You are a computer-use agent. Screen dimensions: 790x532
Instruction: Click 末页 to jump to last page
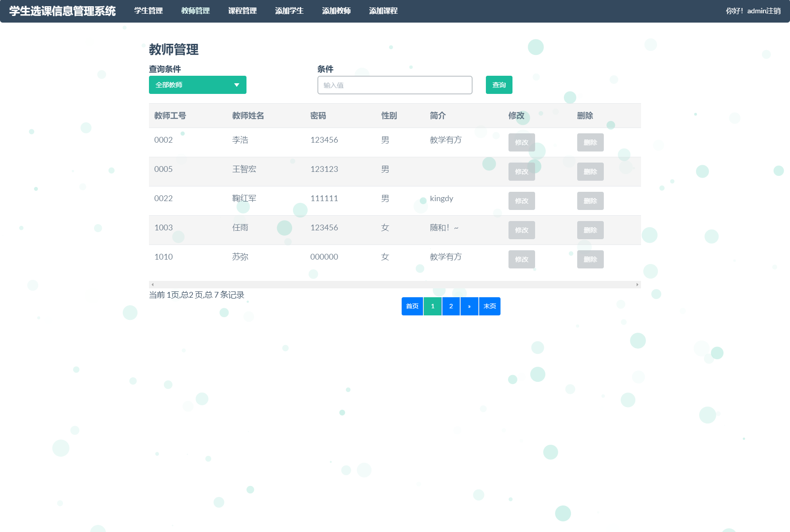click(489, 306)
